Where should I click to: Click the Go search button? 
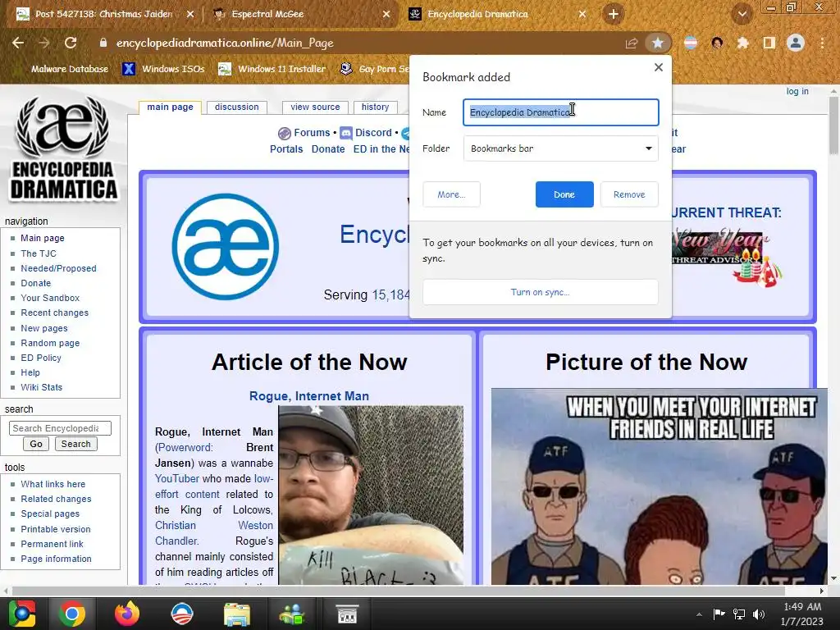(36, 444)
